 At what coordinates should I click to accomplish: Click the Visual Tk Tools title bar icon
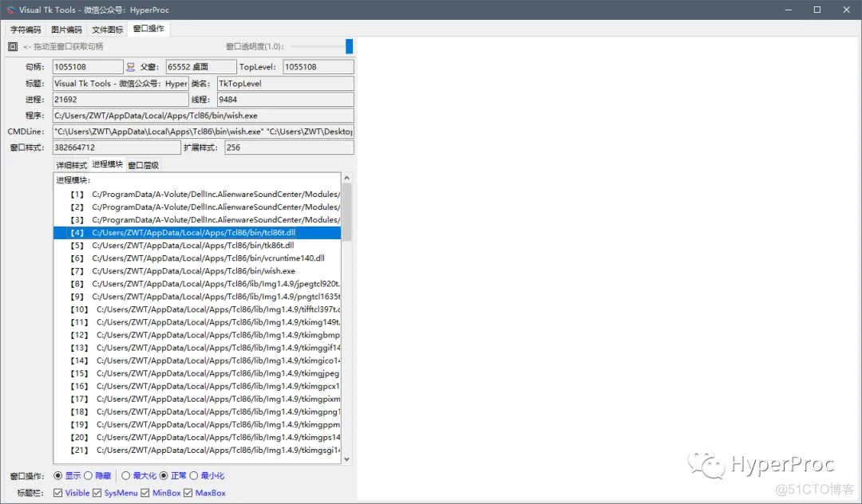pyautogui.click(x=10, y=10)
